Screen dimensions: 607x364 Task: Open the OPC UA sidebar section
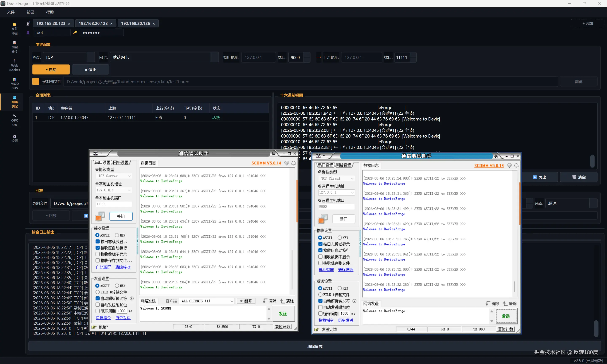click(x=15, y=120)
